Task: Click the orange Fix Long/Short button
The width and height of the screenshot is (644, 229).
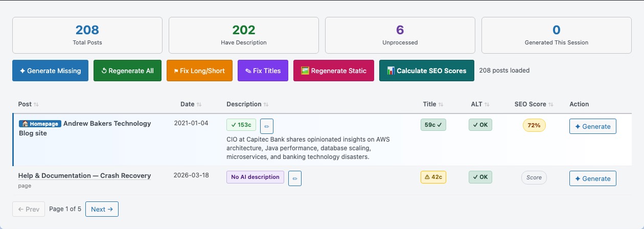Action: coord(199,71)
